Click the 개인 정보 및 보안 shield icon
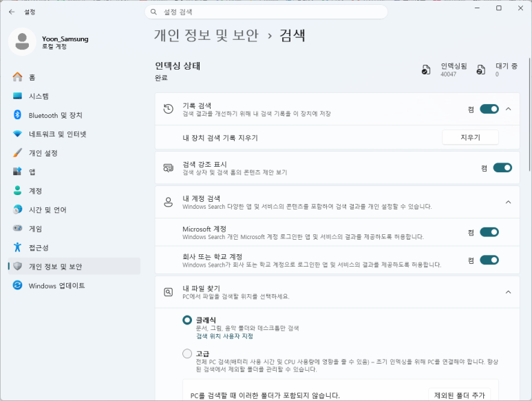This screenshot has width=532, height=401. click(x=18, y=266)
